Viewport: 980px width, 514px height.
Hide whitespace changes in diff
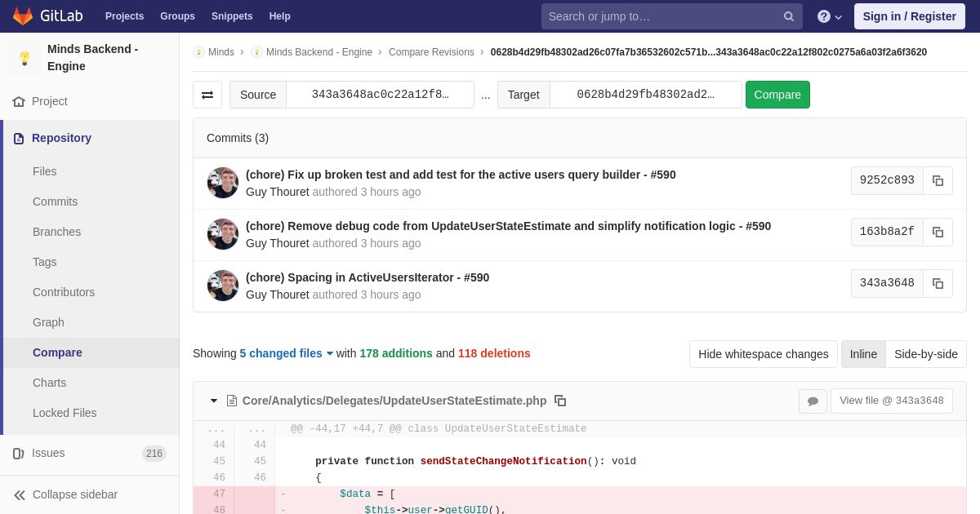pos(764,354)
